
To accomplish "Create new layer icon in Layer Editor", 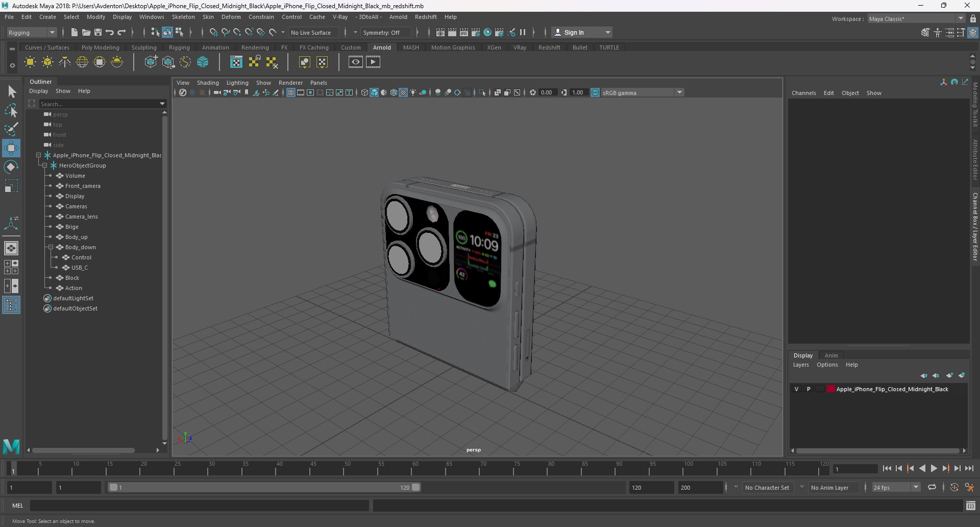I will click(949, 375).
